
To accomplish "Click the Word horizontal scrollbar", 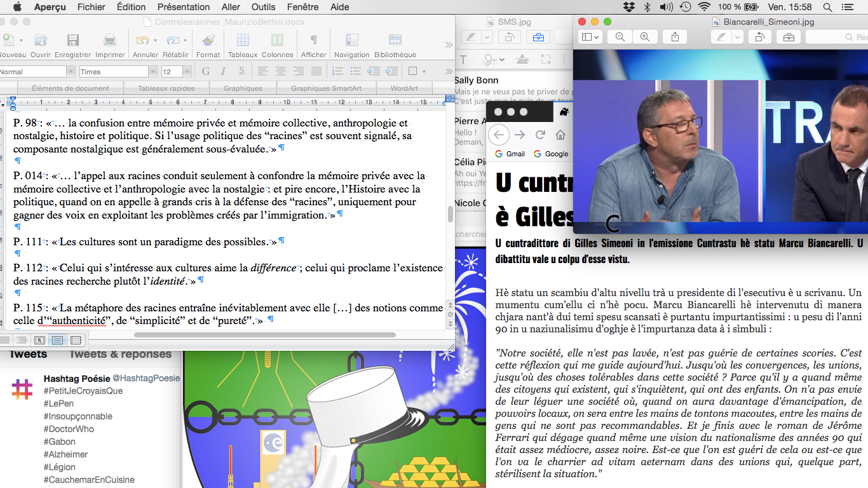I will point(264,334).
